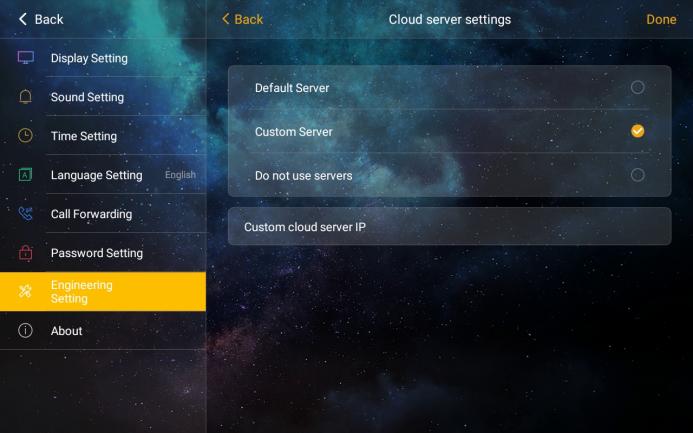Click the yellow back chevron in panel header
Image resolution: width=693 pixels, height=433 pixels.
[x=225, y=19]
